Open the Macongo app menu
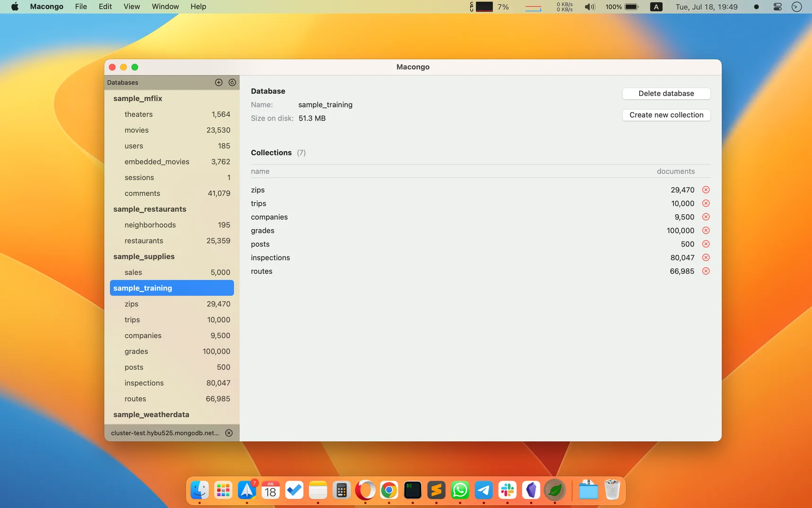Image resolution: width=812 pixels, height=508 pixels. [47, 7]
